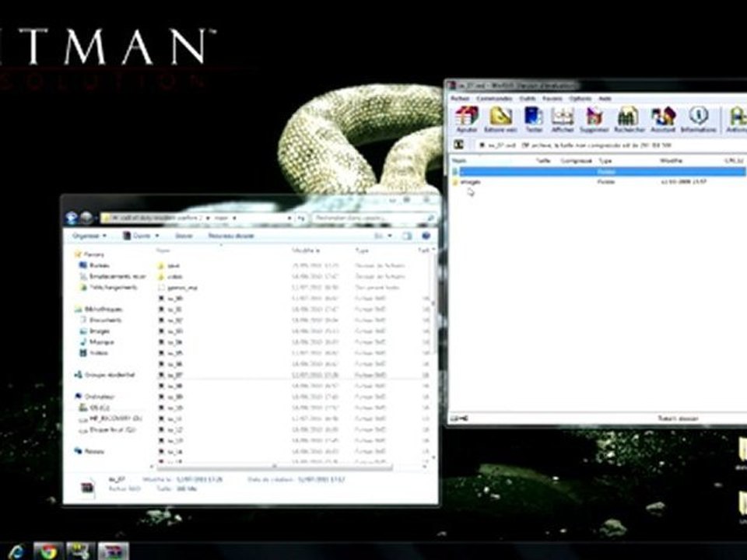
Task: Click the drive icon in WinRAR status bar
Action: pyautogui.click(x=459, y=418)
